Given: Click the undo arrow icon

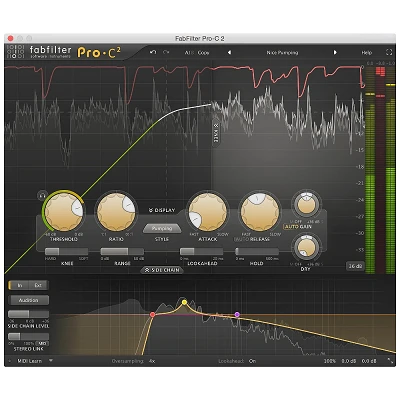Looking at the screenshot, I should [x=153, y=52].
